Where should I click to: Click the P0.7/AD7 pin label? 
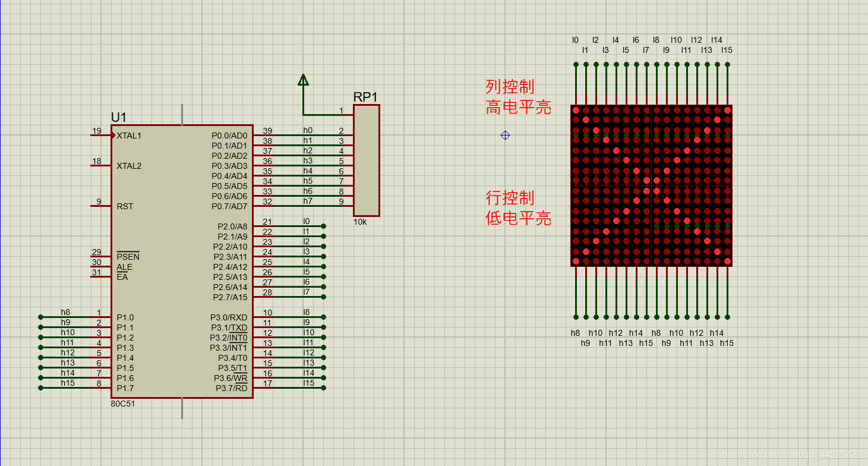pos(229,206)
